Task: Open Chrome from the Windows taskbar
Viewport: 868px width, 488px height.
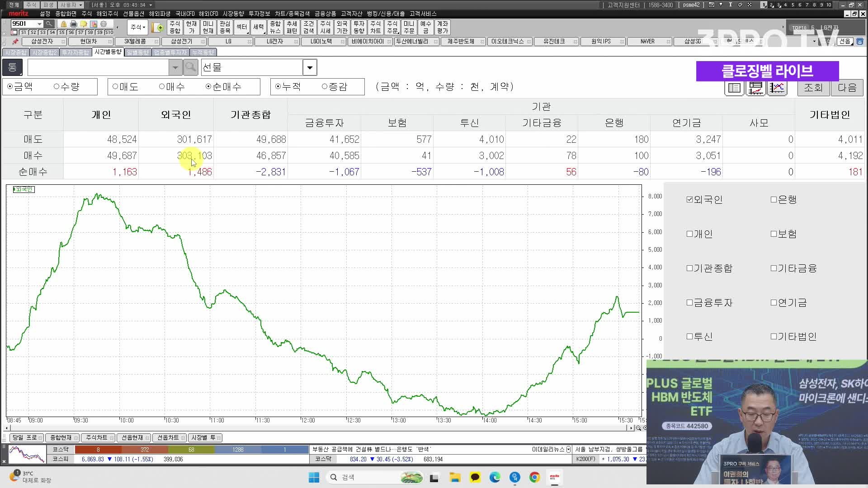Action: click(x=534, y=477)
